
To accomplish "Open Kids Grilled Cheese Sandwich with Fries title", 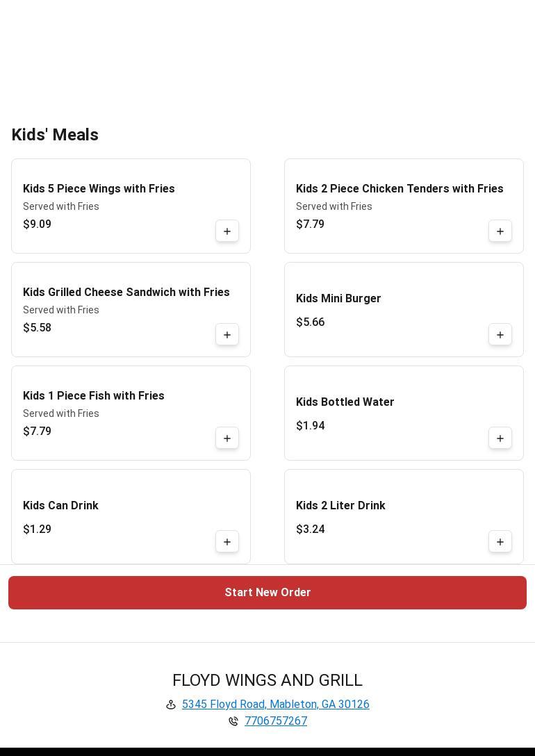I will (126, 293).
